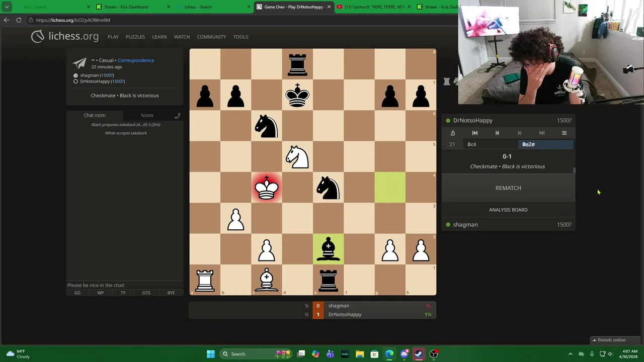Image resolution: width=644 pixels, height=362 pixels.
Task: Open Microsoft Edge from the taskbar
Action: 389,354
